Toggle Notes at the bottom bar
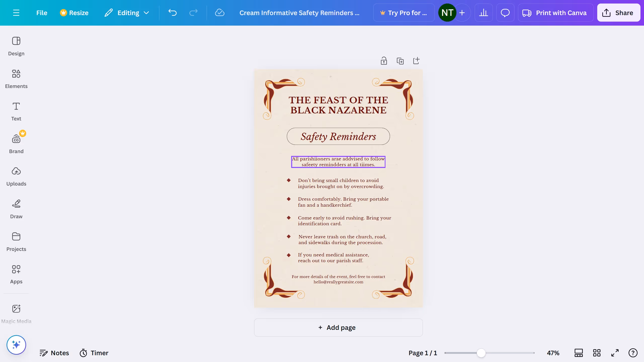The width and height of the screenshot is (644, 362). point(54,353)
